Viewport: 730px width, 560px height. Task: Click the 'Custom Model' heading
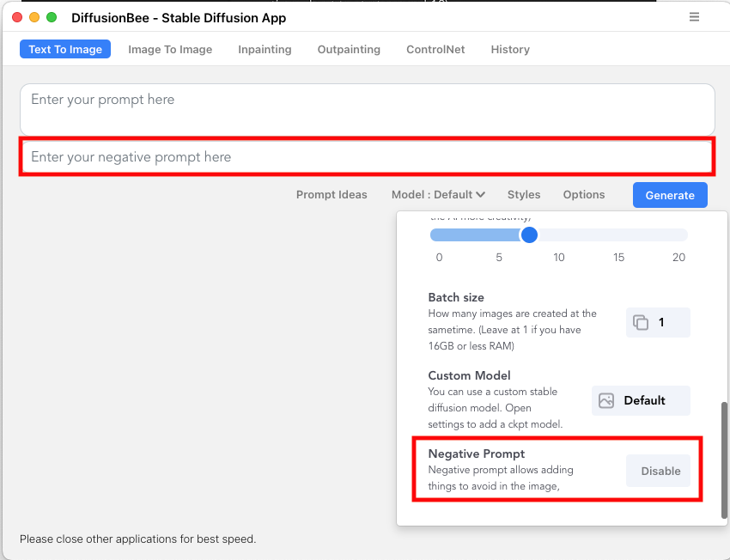pos(469,375)
